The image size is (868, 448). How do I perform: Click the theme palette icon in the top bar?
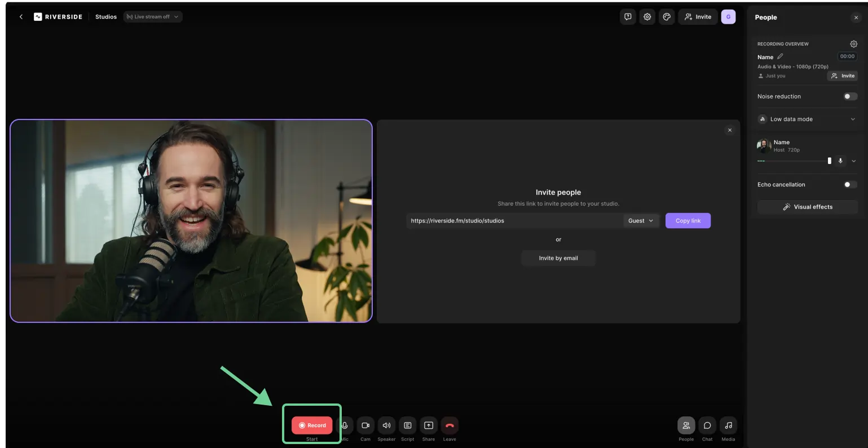pos(666,16)
